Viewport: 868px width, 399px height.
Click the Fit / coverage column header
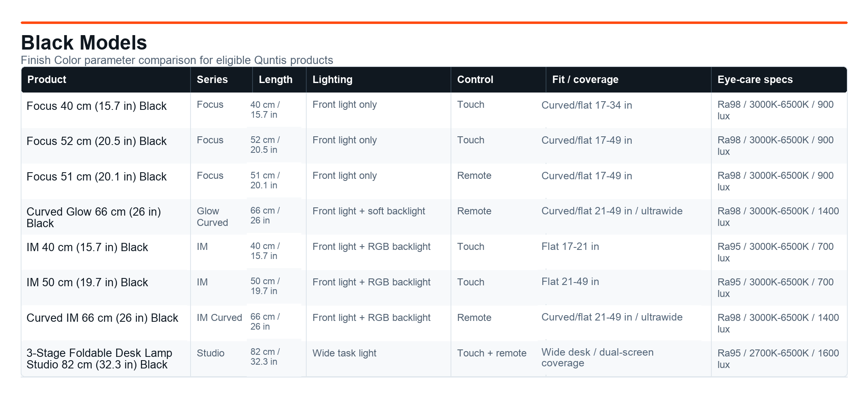coord(629,80)
